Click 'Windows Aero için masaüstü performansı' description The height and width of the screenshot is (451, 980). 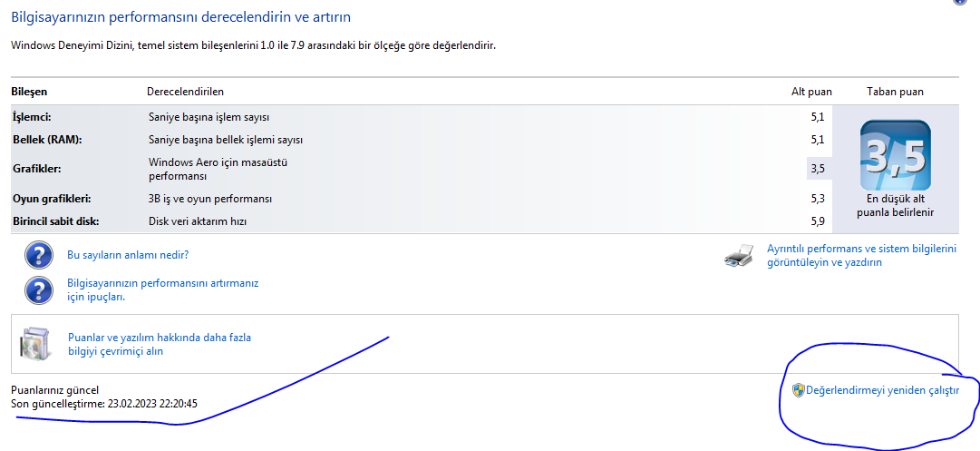[218, 169]
